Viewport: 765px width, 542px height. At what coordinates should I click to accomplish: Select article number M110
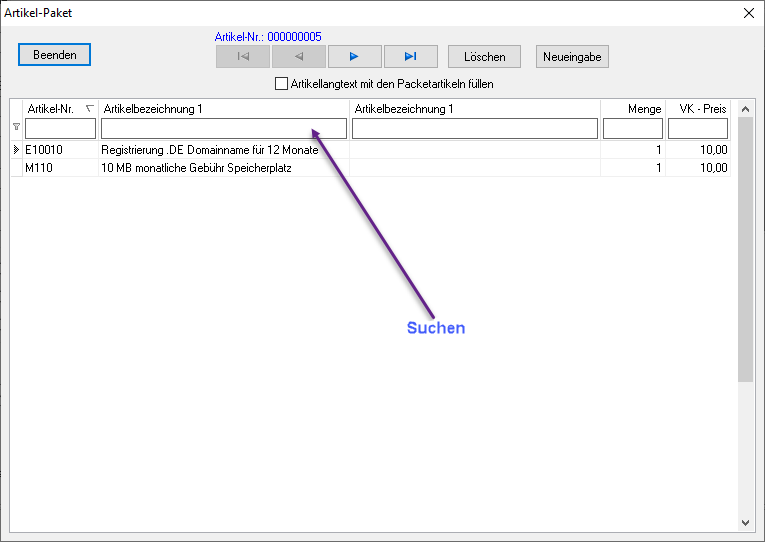[39, 168]
